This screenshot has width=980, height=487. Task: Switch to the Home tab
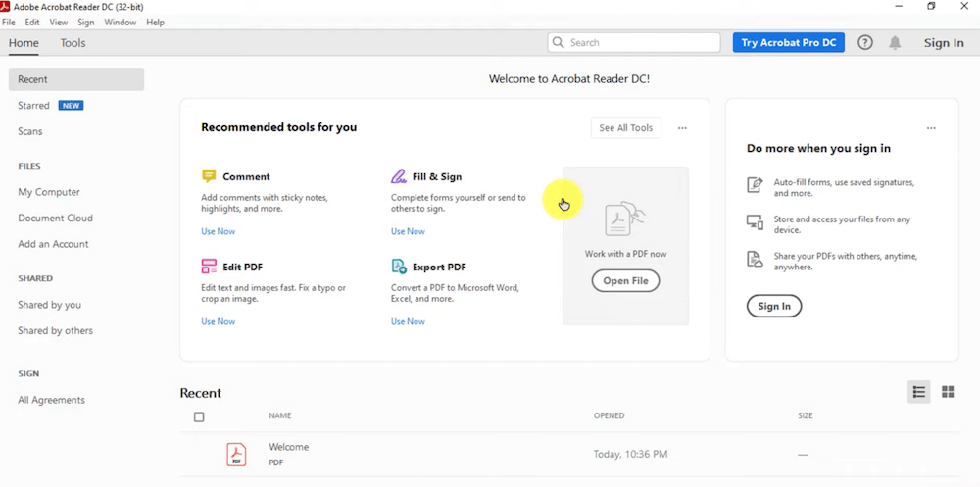[24, 43]
